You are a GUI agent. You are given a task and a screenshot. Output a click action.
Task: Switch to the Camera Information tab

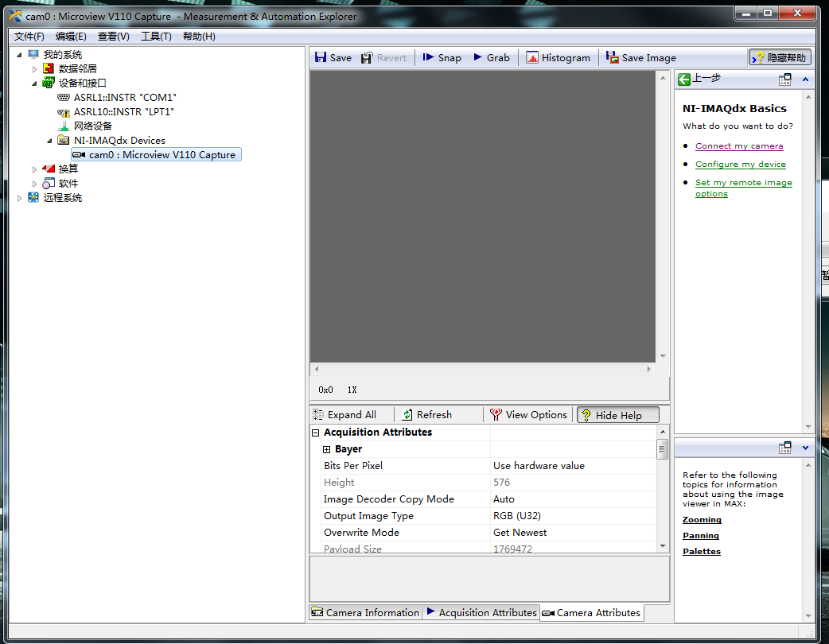[x=364, y=612]
